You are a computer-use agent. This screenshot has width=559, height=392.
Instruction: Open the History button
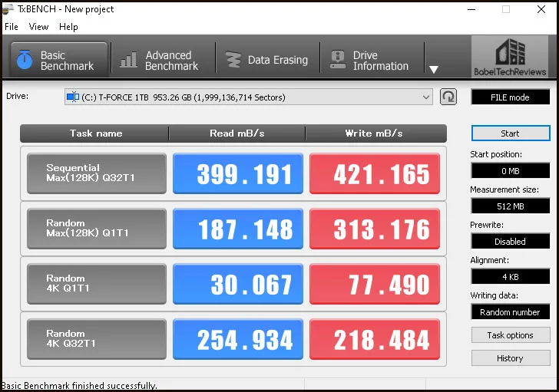click(511, 358)
